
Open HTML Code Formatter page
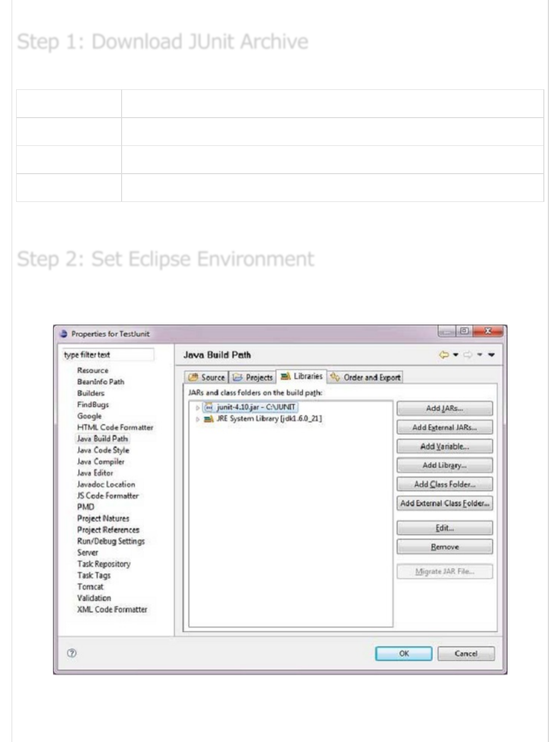[115, 427]
